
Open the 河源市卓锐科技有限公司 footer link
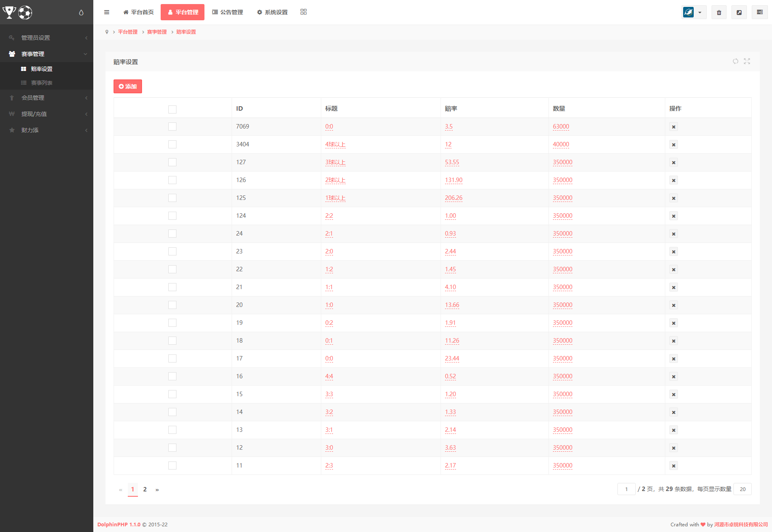click(x=741, y=524)
